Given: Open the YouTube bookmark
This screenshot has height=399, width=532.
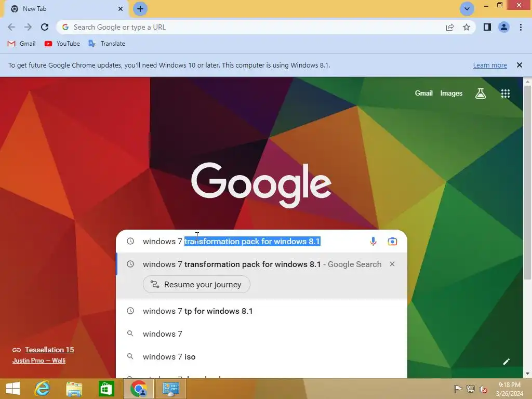Looking at the screenshot, I should tap(62, 44).
